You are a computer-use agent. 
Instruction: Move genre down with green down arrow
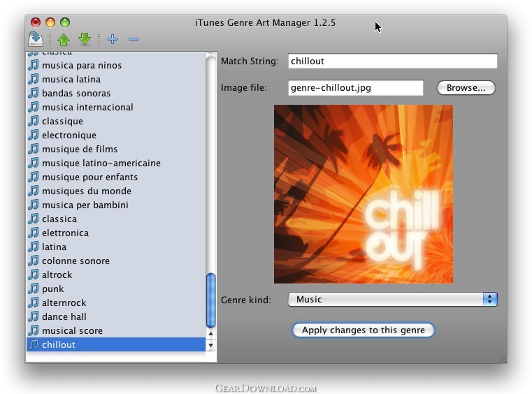[85, 39]
